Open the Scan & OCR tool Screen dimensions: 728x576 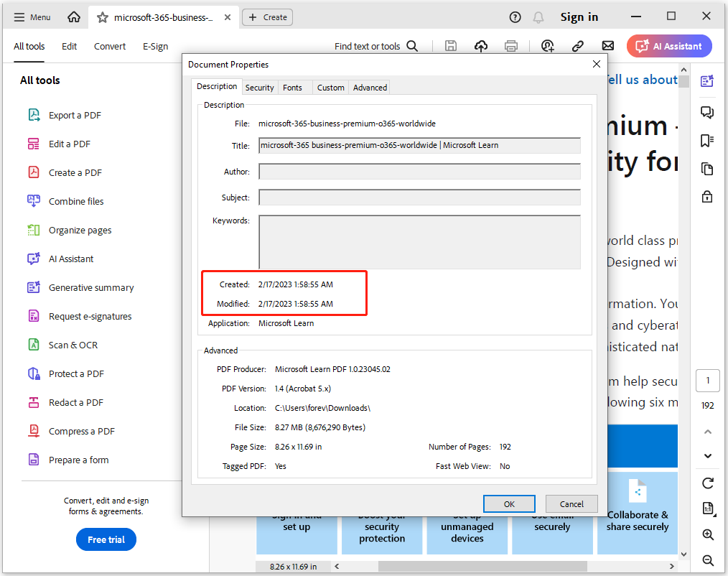click(x=73, y=345)
